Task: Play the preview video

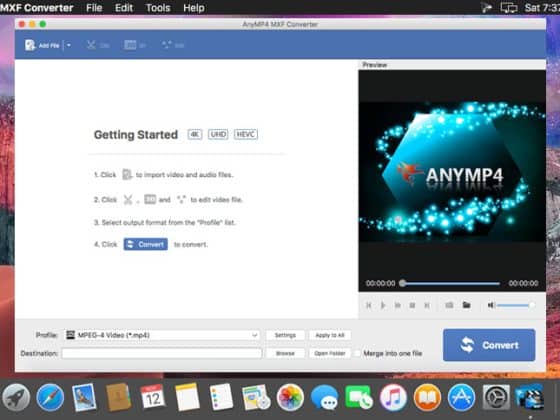Action: coord(383,305)
